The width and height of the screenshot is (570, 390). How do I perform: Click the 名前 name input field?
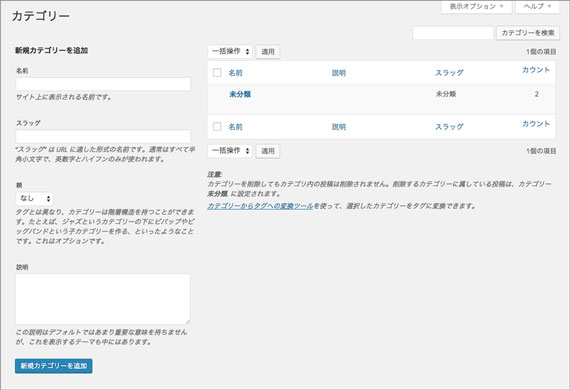click(x=103, y=84)
